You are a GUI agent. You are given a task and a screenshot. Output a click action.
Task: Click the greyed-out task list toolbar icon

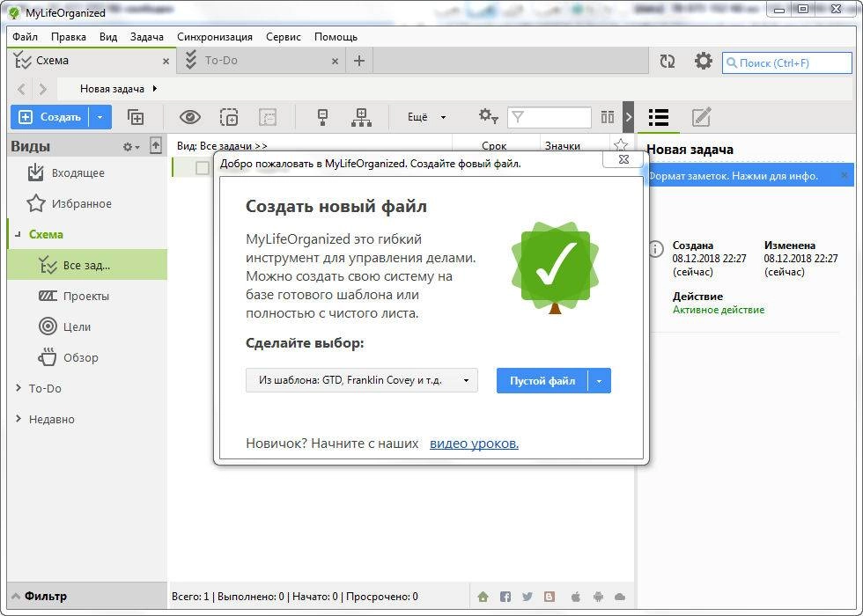268,117
